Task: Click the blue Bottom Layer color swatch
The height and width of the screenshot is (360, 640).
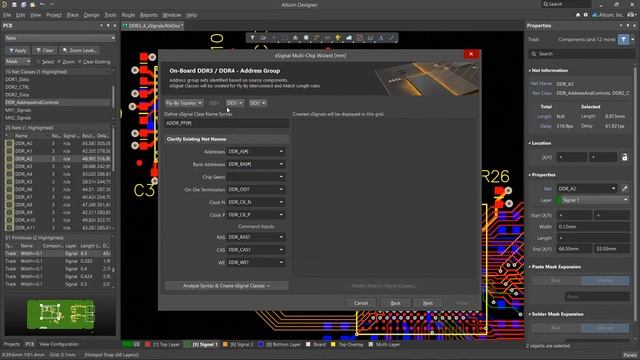Action: (x=260, y=344)
